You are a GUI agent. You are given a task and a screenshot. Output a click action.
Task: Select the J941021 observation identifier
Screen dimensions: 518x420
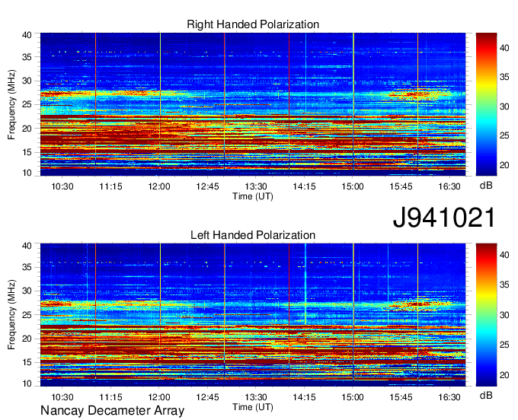click(x=444, y=218)
